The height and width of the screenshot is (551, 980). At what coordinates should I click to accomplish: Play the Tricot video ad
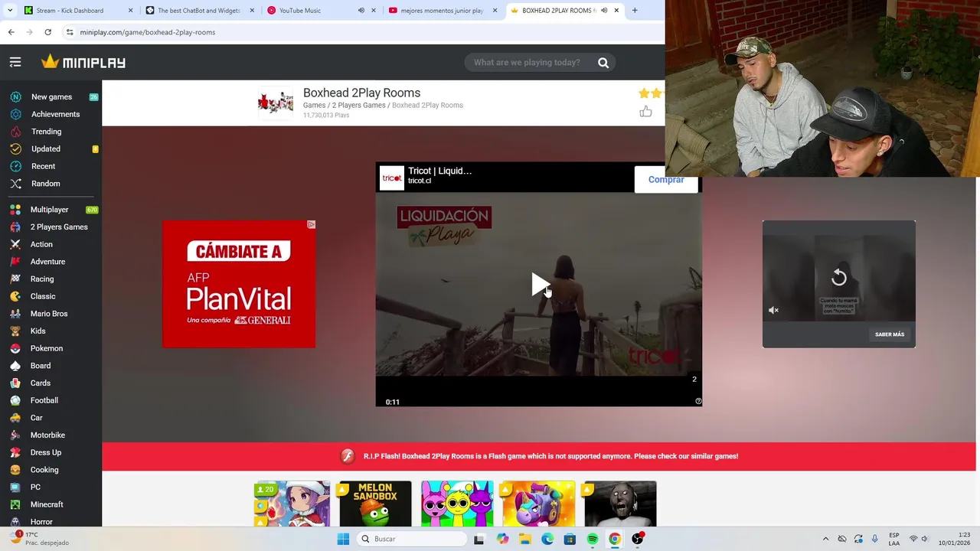pos(539,285)
